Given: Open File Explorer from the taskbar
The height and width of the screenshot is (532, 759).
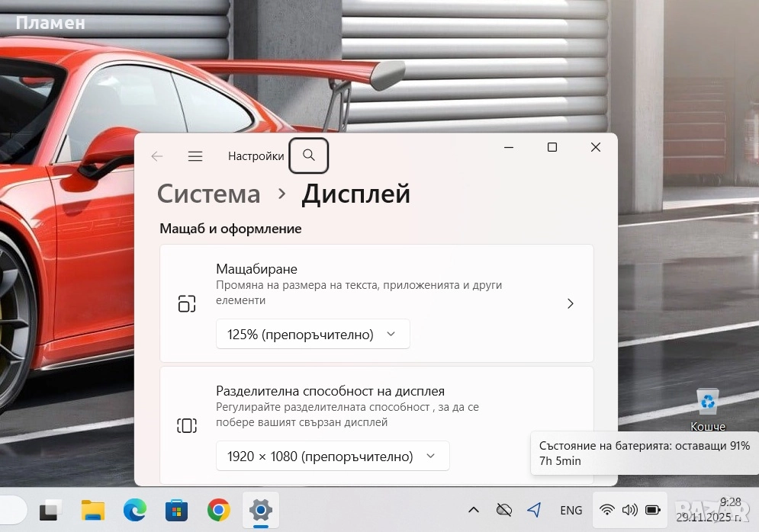Looking at the screenshot, I should [x=93, y=510].
